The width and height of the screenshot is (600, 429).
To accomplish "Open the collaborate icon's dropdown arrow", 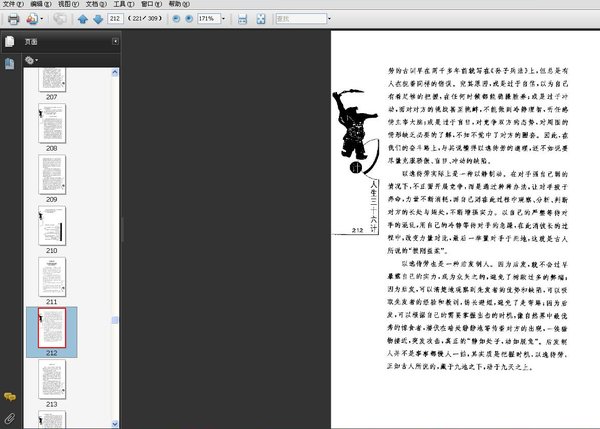I will pyautogui.click(x=42, y=19).
